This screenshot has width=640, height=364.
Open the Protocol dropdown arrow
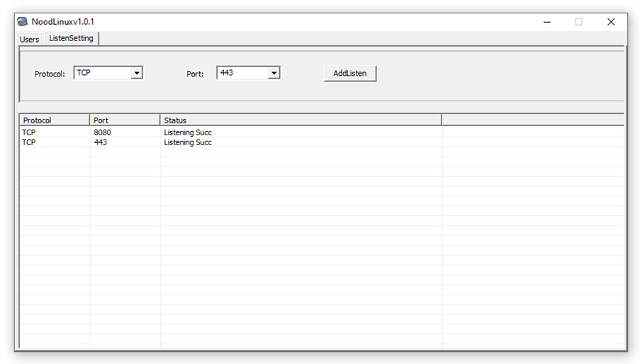[137, 73]
